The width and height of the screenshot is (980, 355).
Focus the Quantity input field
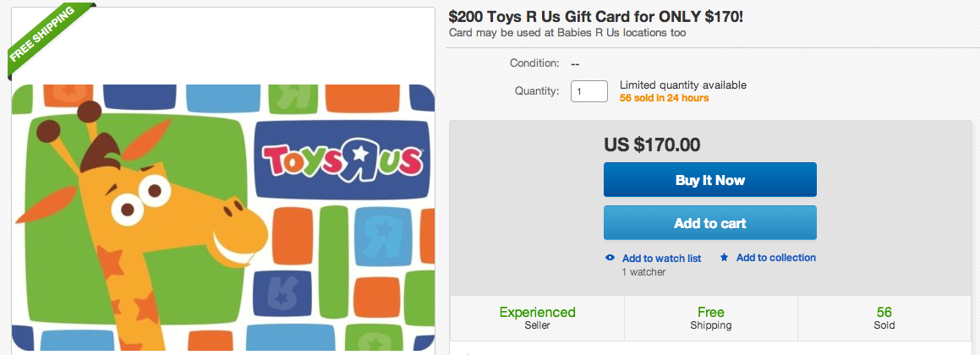pyautogui.click(x=589, y=90)
